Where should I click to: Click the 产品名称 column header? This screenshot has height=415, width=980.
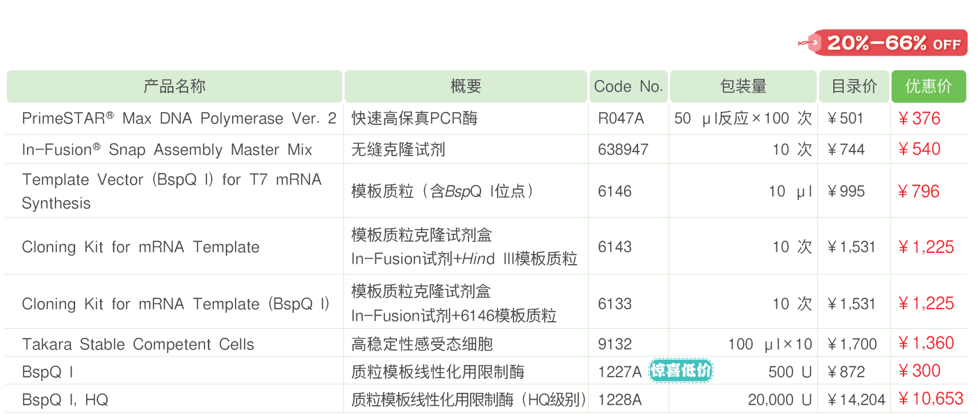pos(174,87)
